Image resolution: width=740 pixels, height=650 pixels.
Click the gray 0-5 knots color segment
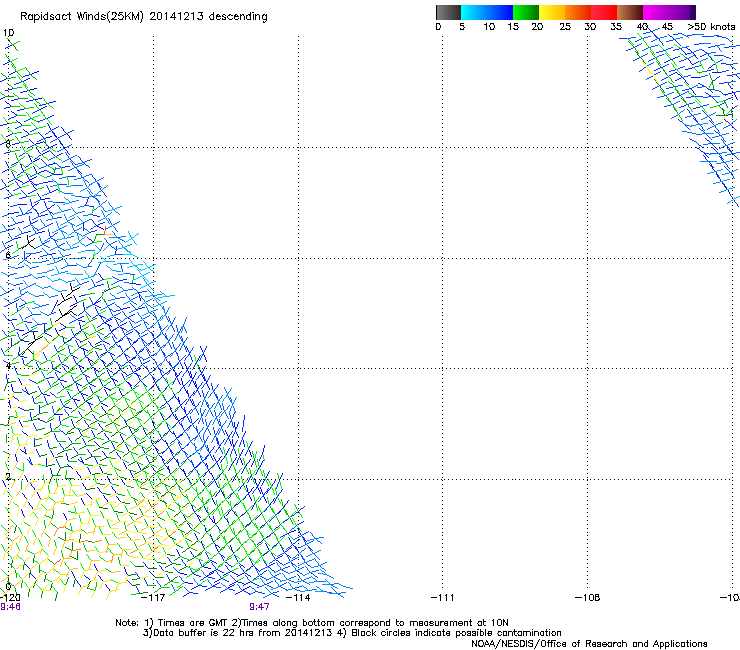(x=448, y=12)
